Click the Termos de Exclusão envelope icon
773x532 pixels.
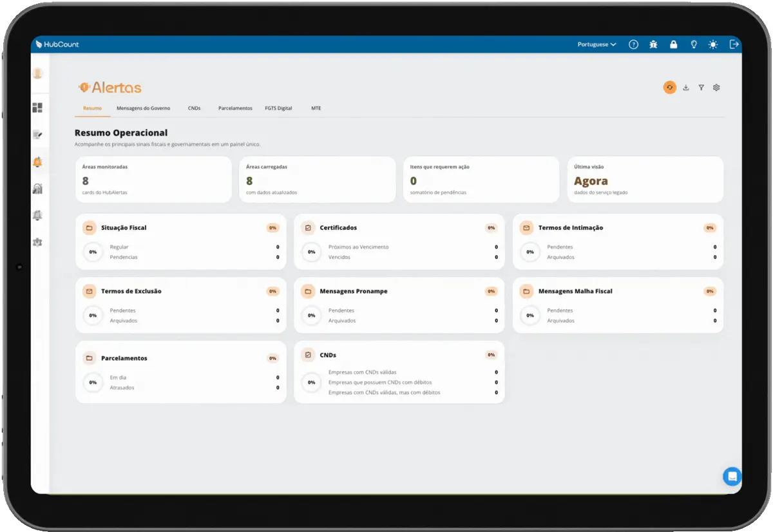pos(89,291)
